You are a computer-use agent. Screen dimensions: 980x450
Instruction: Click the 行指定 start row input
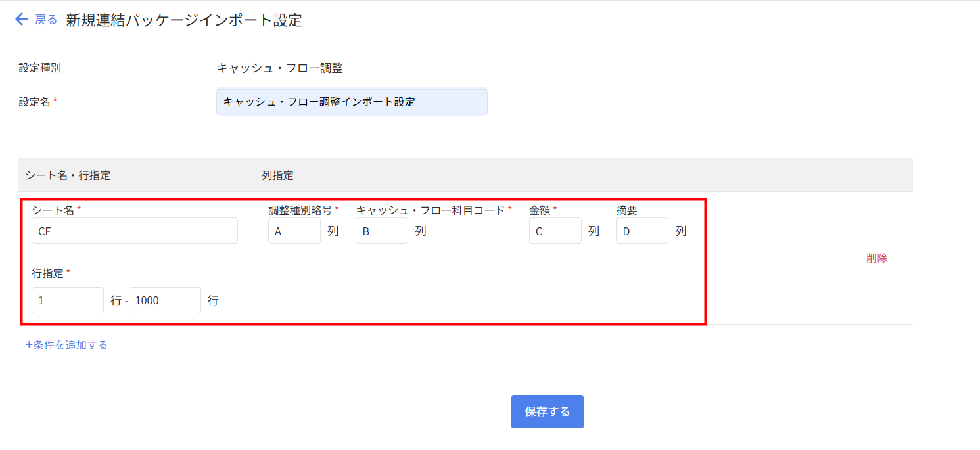pyautogui.click(x=67, y=300)
